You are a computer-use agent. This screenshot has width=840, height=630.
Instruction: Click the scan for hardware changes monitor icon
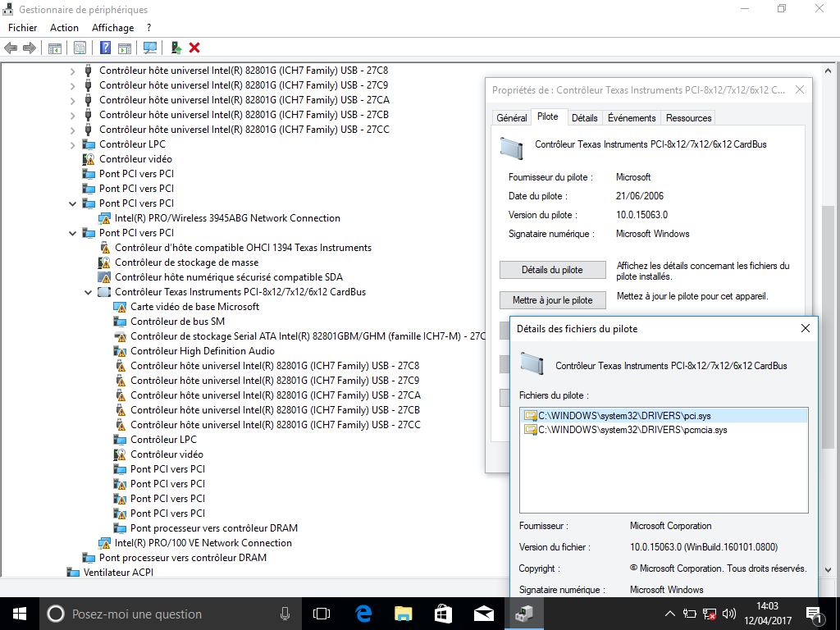point(150,48)
